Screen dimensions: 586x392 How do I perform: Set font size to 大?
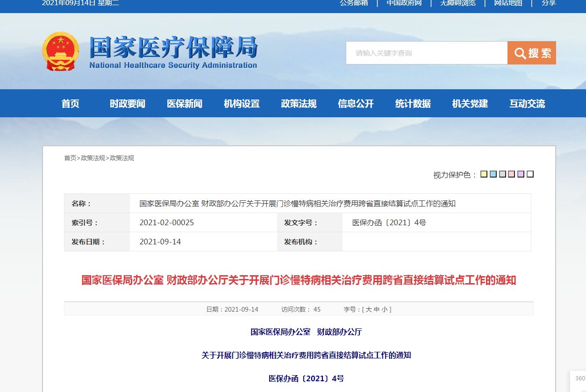click(369, 309)
